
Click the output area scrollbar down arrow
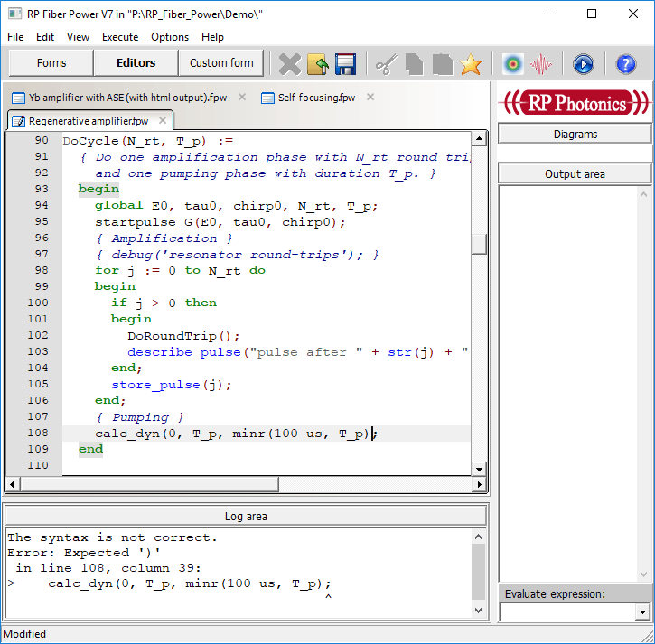[643, 574]
